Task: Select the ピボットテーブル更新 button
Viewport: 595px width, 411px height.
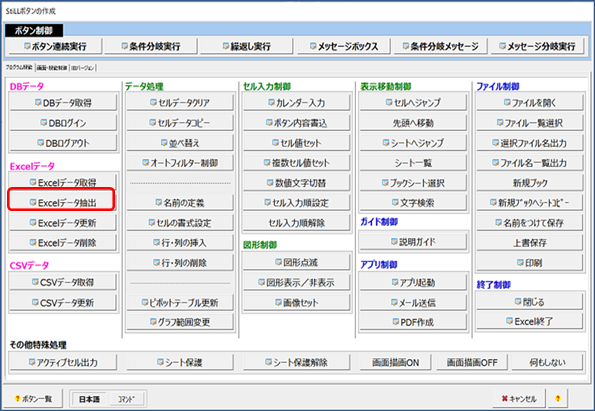Action: tap(180, 302)
